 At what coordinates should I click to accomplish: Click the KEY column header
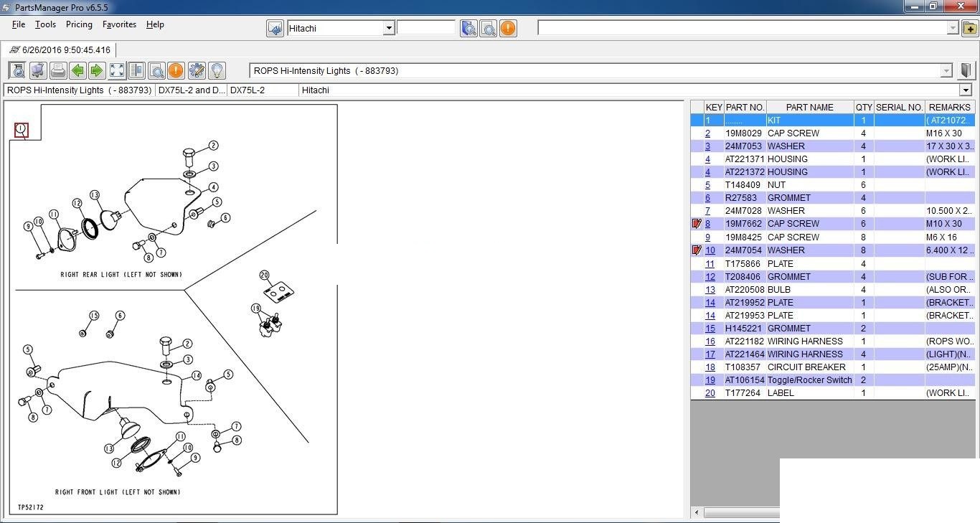714,107
